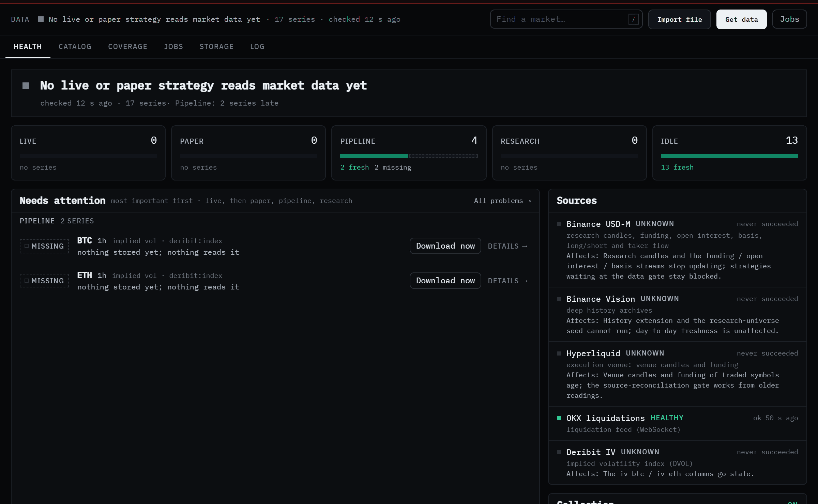Image resolution: width=818 pixels, height=504 pixels.
Task: Open the Hyperliquid source entry
Action: [x=677, y=374]
